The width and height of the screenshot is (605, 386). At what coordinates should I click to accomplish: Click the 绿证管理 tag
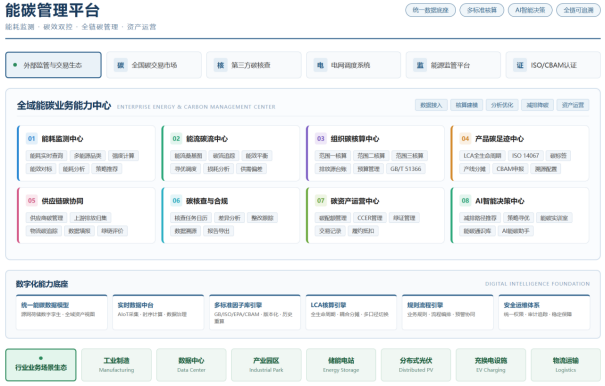404,218
